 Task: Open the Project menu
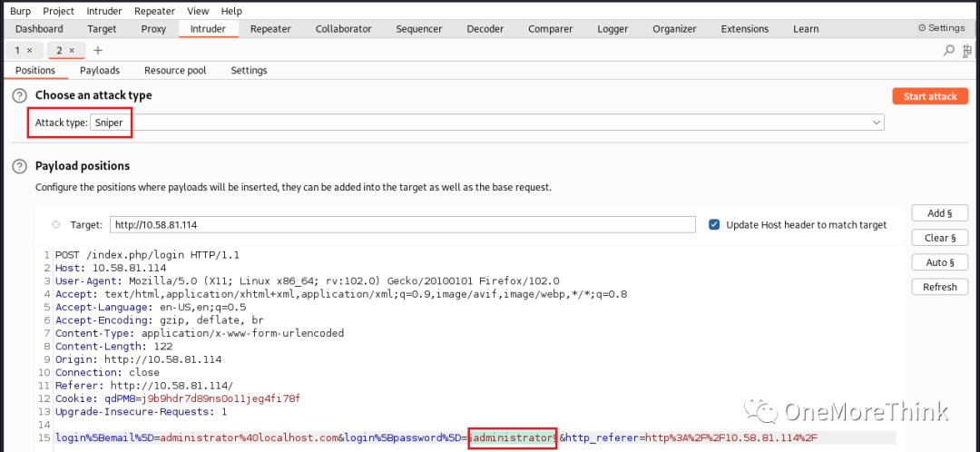(59, 11)
